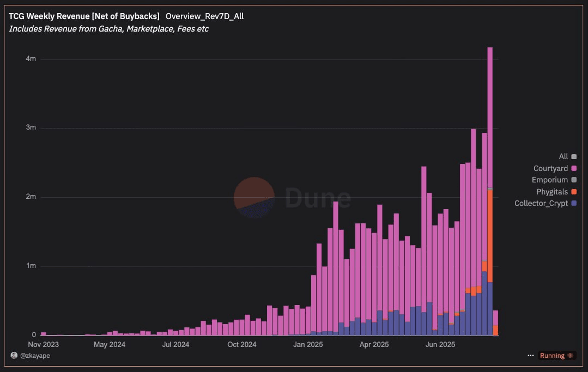This screenshot has width=588, height=372.
Task: Open the @zkayape author profile link
Action: pos(35,356)
